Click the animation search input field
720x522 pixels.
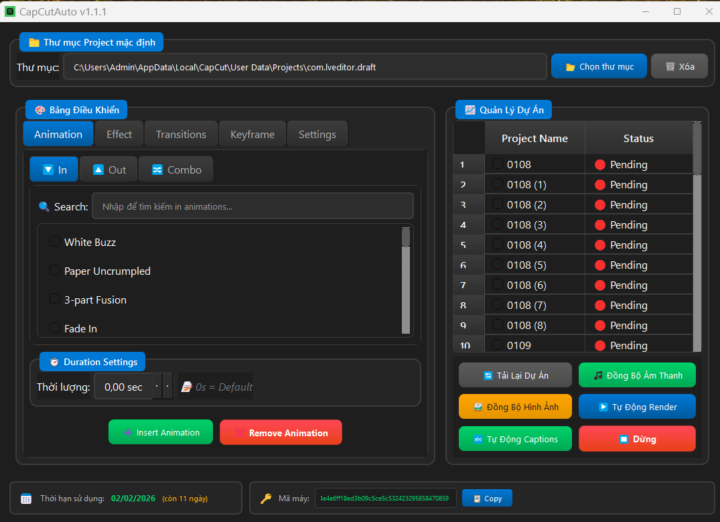[x=253, y=206]
